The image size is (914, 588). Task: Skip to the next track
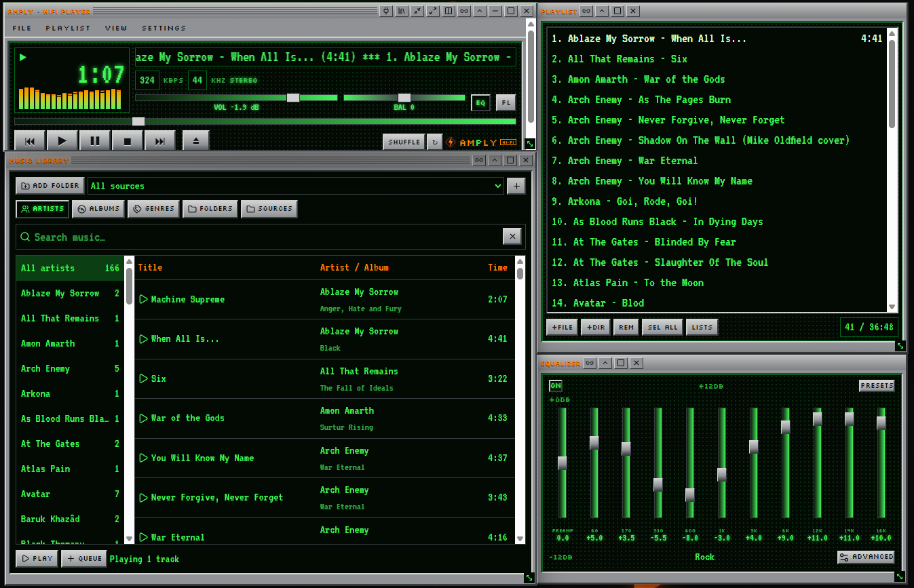pos(160,141)
